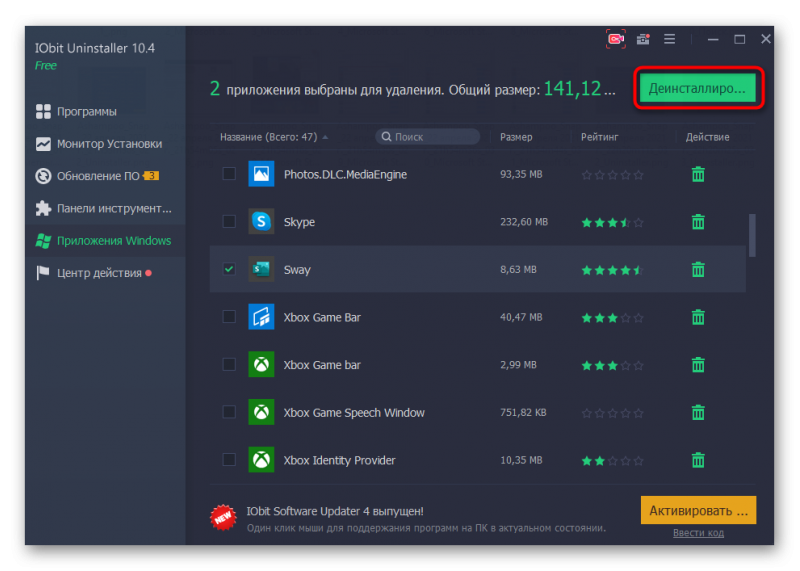Viewport: 800px width, 571px height.
Task: Click the green Xbox icon in the 2,99 MB row
Action: [261, 364]
